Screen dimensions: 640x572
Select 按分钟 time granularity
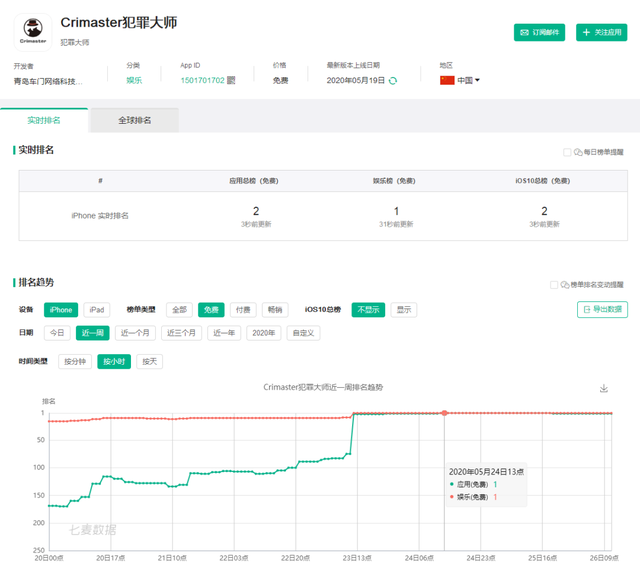(75, 361)
